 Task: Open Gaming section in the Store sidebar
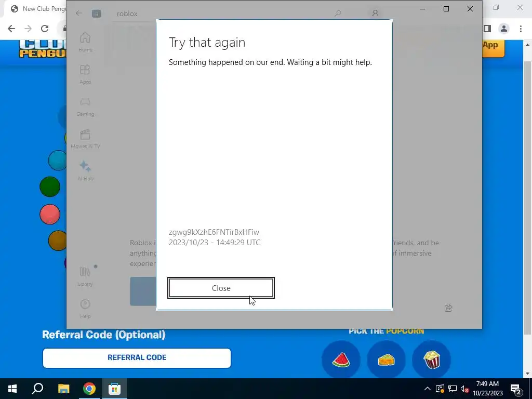(85, 107)
